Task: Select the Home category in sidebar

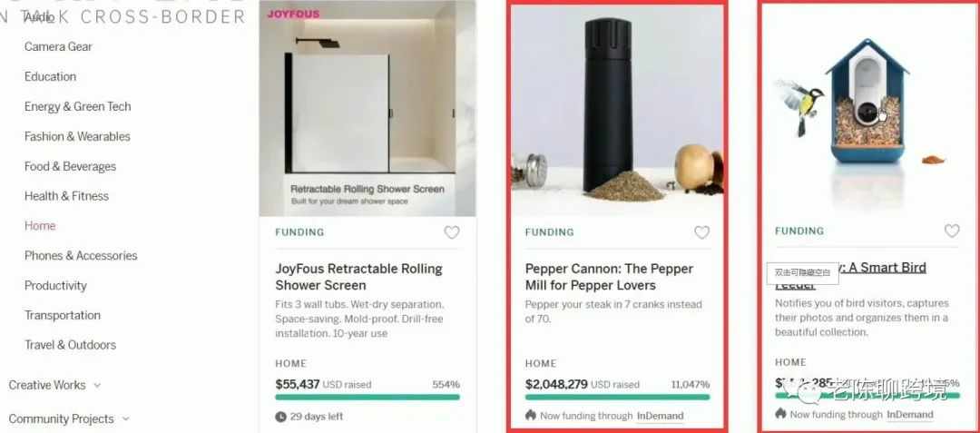Action: [x=40, y=225]
